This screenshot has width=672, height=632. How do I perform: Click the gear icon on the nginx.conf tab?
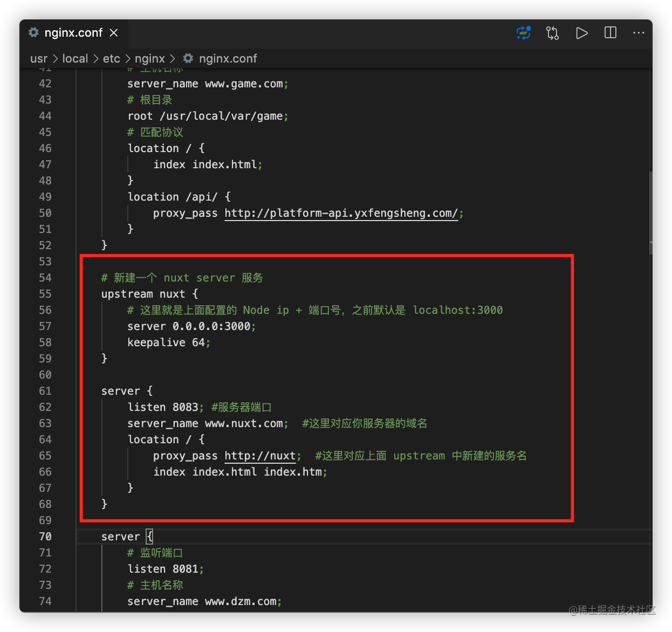tap(33, 32)
